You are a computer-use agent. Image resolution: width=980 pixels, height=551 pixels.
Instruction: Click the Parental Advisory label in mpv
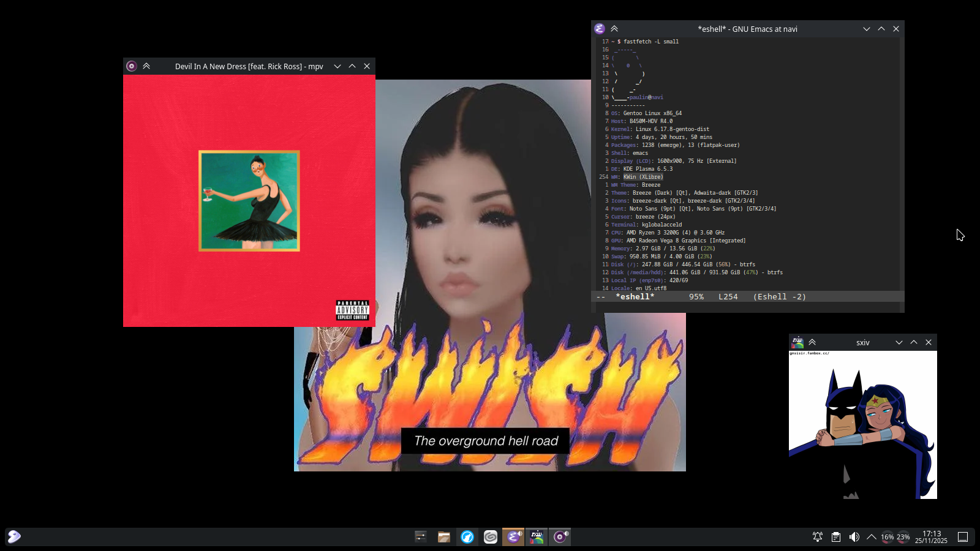coord(352,310)
